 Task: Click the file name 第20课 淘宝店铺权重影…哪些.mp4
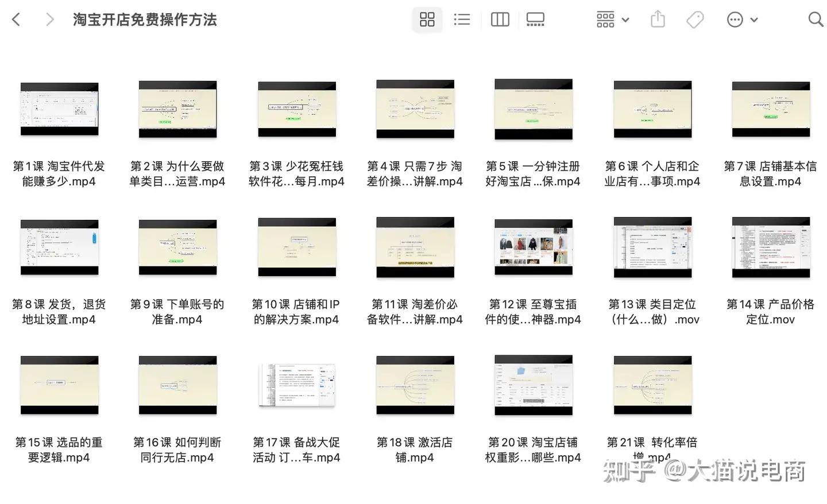pos(534,450)
